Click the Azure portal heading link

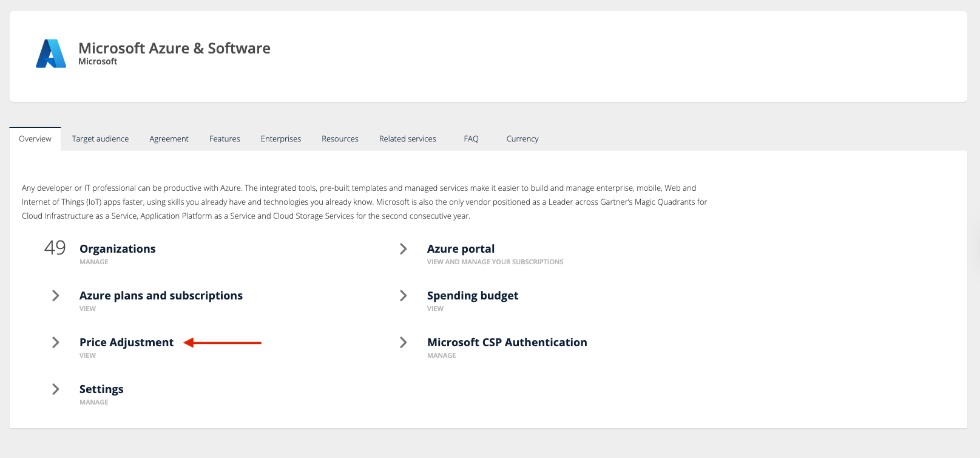click(461, 249)
